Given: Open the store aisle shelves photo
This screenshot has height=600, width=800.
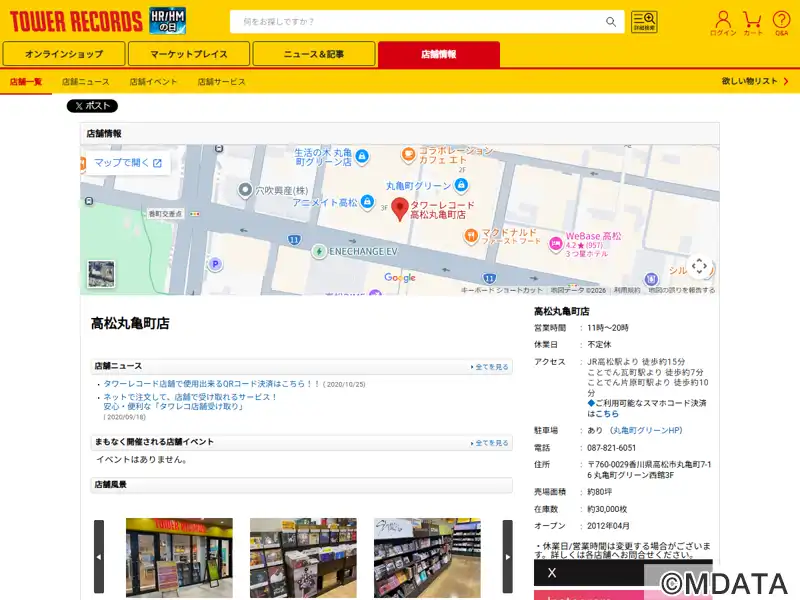Looking at the screenshot, I should pyautogui.click(x=427, y=557).
